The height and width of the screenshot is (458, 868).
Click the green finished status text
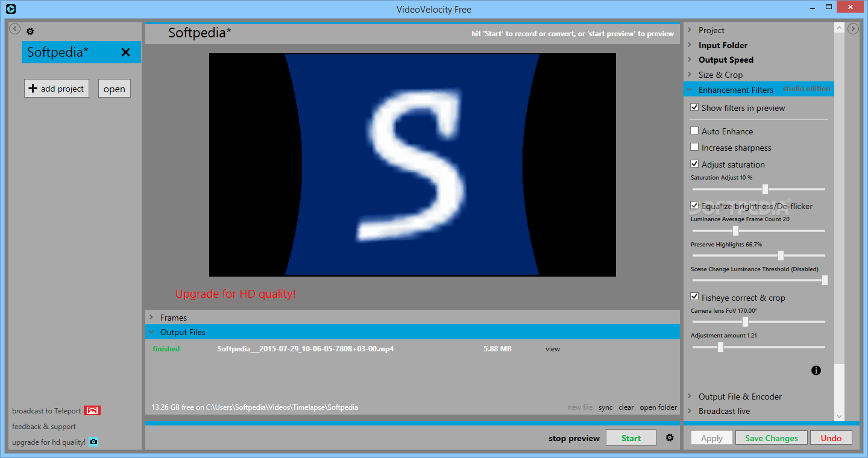(x=166, y=348)
